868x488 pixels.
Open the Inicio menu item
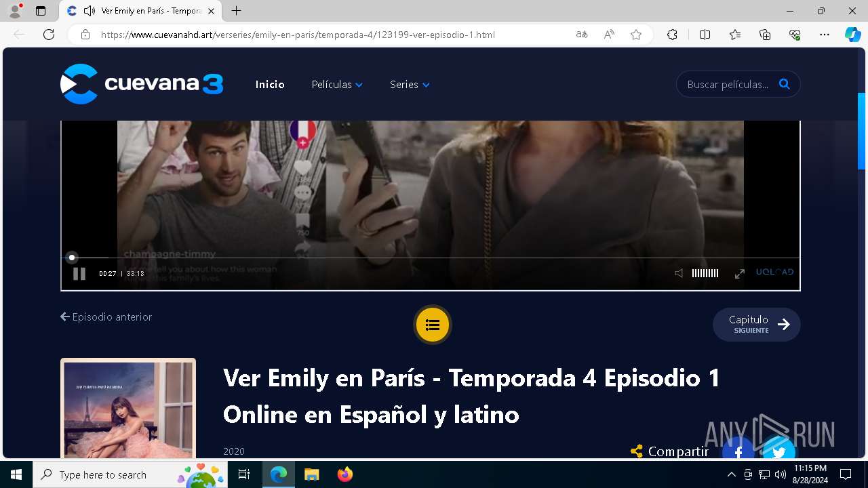pos(270,85)
